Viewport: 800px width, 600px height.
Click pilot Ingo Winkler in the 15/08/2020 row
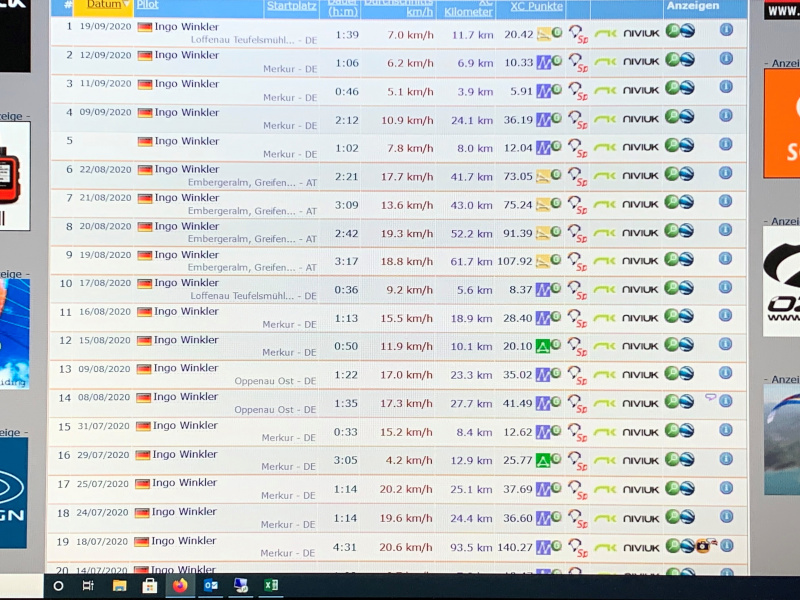(186, 340)
